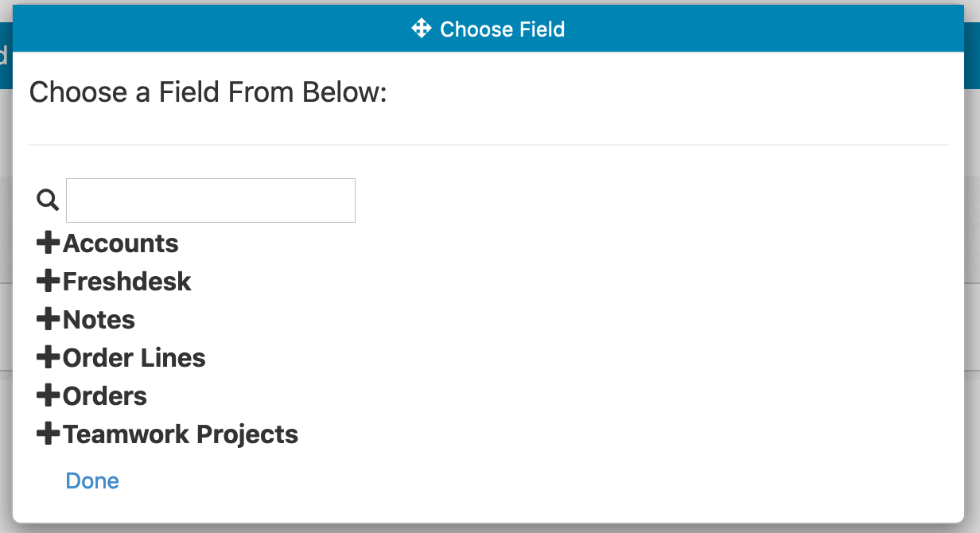Click the plus icon beside Freshdesk

(x=49, y=281)
